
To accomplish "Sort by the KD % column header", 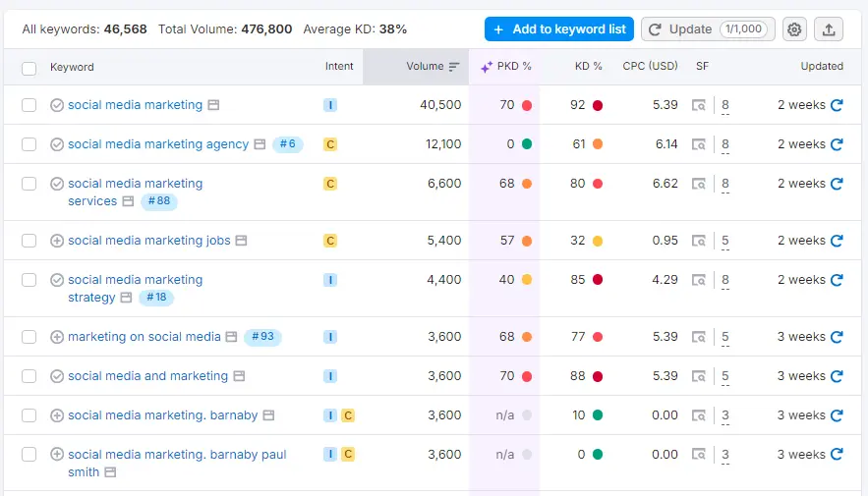I will pos(588,67).
